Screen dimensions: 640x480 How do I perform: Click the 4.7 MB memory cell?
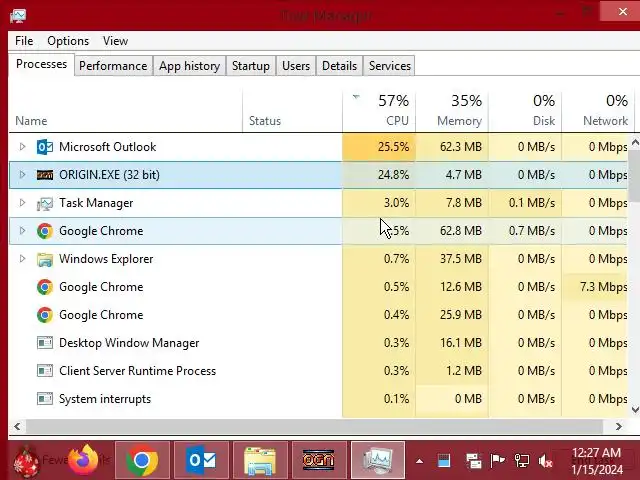pos(452,175)
